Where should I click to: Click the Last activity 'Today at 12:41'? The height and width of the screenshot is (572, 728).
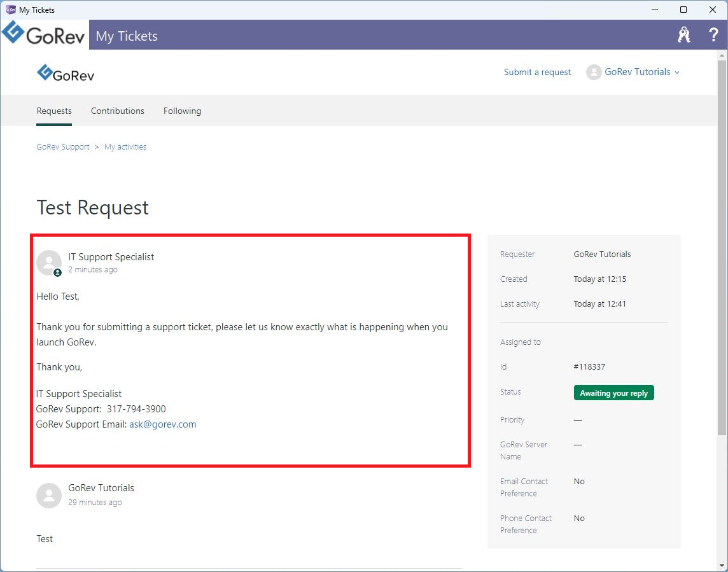600,304
